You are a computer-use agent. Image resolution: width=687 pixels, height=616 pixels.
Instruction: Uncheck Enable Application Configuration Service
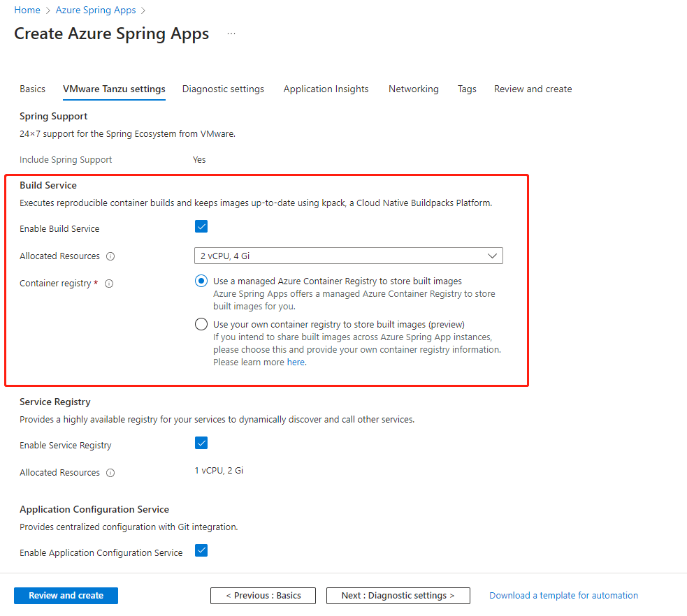pyautogui.click(x=201, y=550)
